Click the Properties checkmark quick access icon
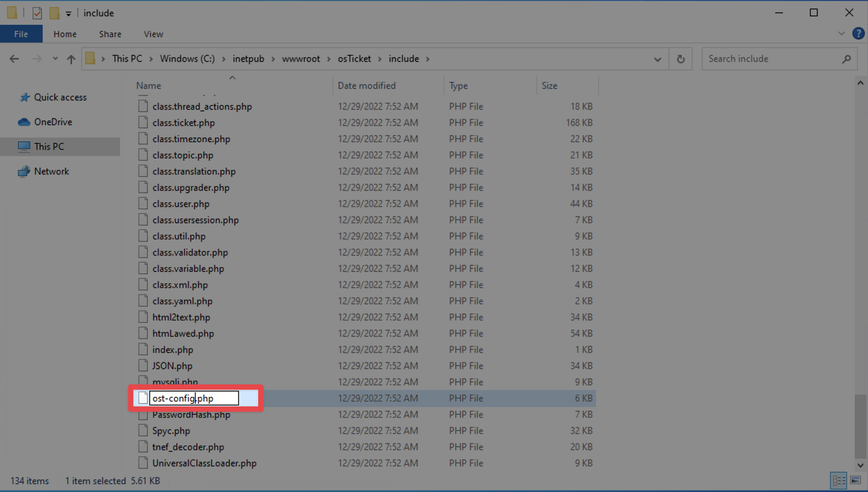868x492 pixels. [x=37, y=13]
